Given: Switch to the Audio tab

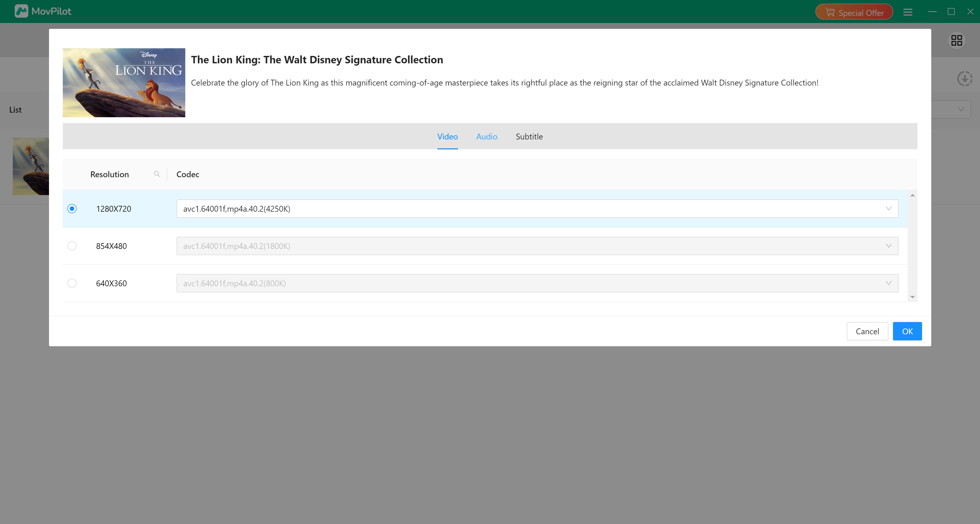Looking at the screenshot, I should tap(487, 137).
